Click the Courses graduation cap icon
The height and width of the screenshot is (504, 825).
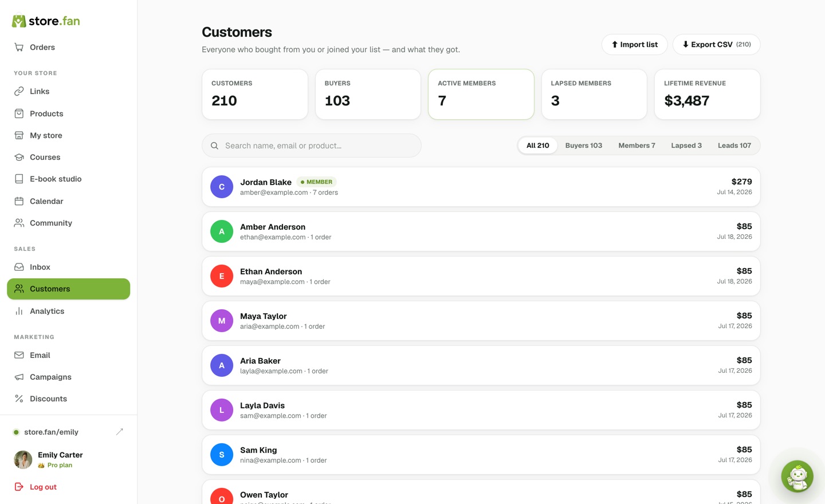click(x=19, y=157)
